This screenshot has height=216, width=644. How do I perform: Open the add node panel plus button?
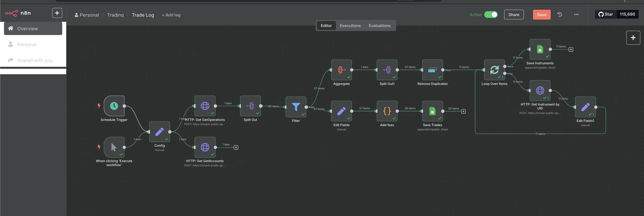tap(633, 38)
